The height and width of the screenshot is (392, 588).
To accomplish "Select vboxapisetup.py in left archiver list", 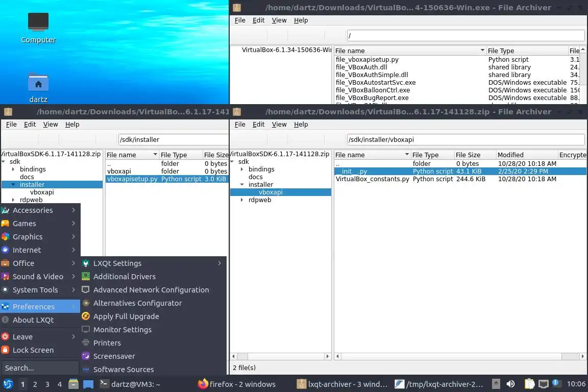I will [x=167, y=179].
